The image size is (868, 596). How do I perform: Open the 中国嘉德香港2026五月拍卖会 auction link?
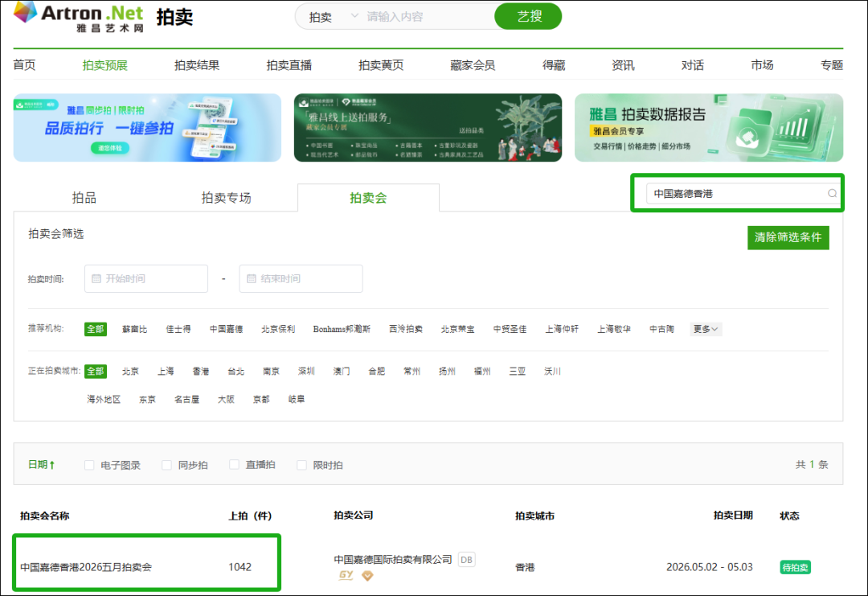[x=86, y=567]
